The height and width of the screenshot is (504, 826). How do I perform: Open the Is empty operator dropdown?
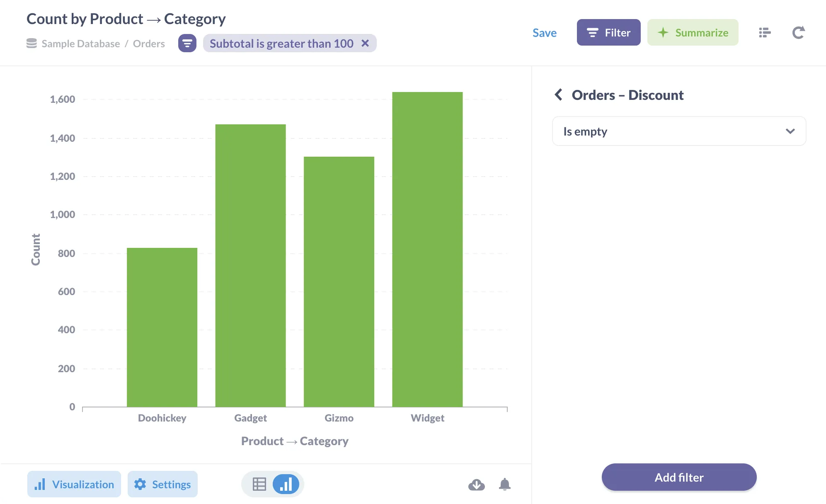679,131
